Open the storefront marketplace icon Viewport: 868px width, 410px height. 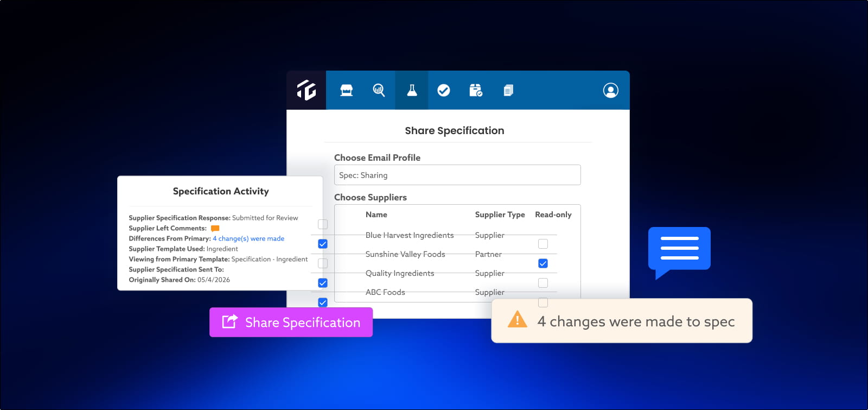[347, 90]
